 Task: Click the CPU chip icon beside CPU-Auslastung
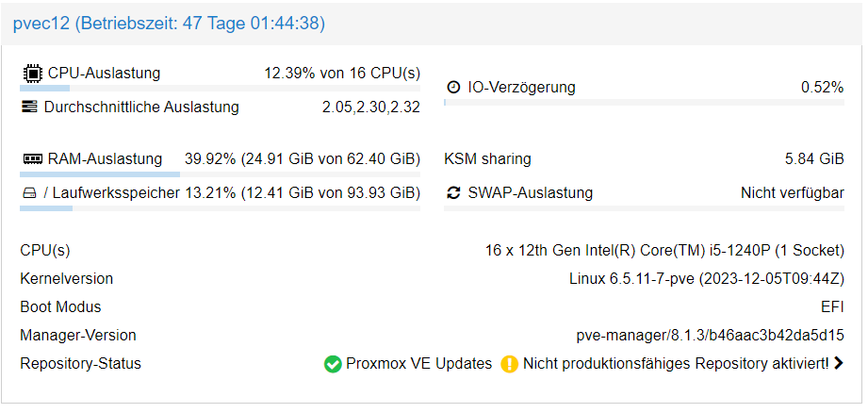(x=32, y=74)
